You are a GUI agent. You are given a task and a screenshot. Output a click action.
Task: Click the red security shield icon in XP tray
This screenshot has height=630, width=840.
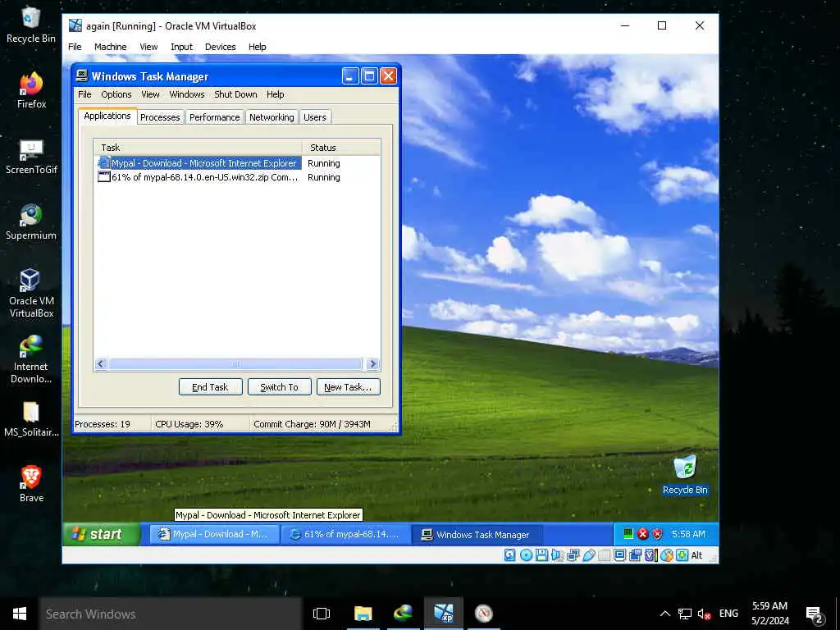657,533
